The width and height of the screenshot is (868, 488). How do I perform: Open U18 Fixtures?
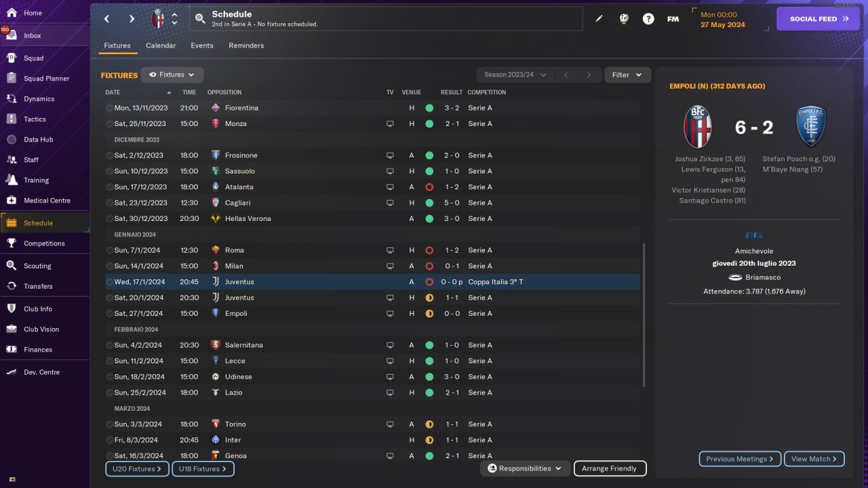pyautogui.click(x=203, y=468)
